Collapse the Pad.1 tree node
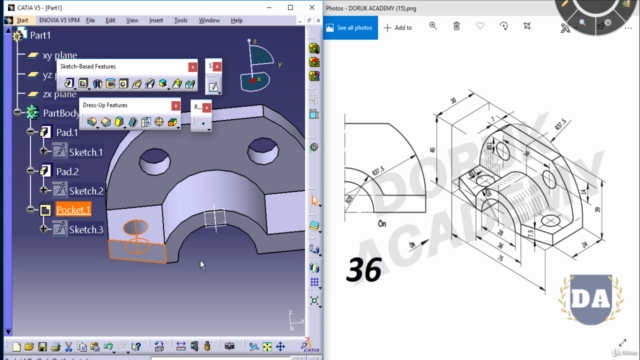Screen dimensions: 640x360 (x=31, y=131)
